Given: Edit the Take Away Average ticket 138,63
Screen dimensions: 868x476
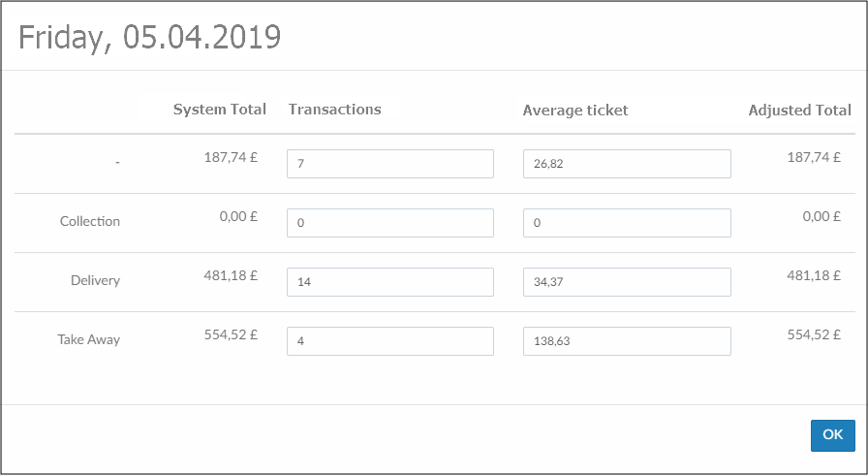Looking at the screenshot, I should point(626,341).
